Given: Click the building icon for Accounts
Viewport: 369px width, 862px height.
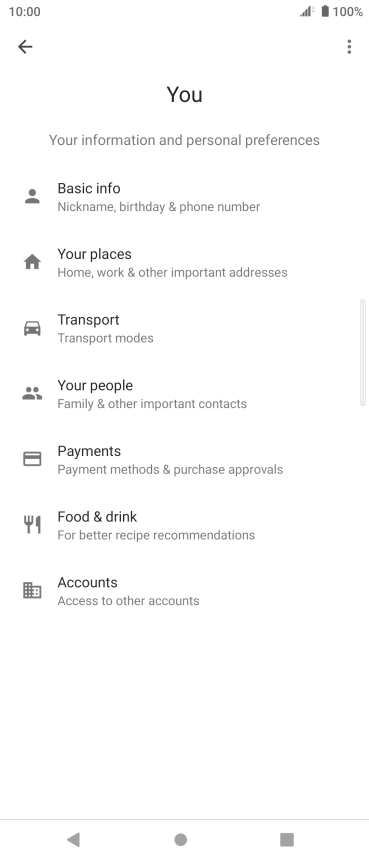Looking at the screenshot, I should (x=32, y=590).
